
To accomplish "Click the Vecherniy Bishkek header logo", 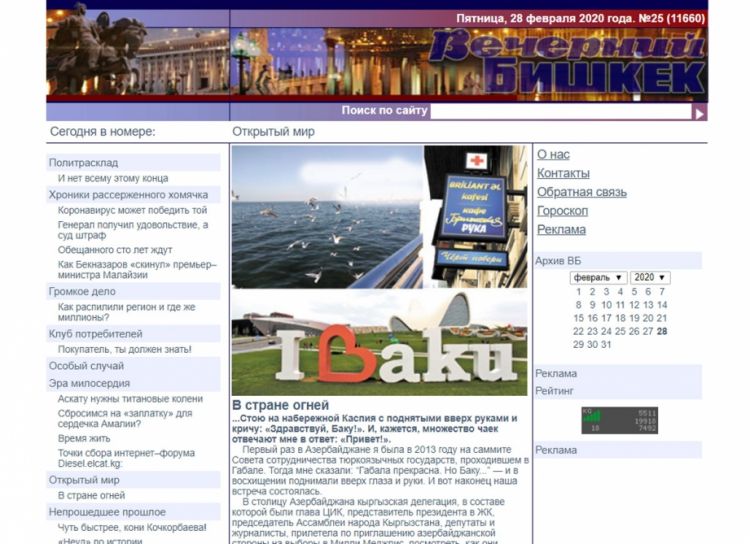I will point(568,62).
